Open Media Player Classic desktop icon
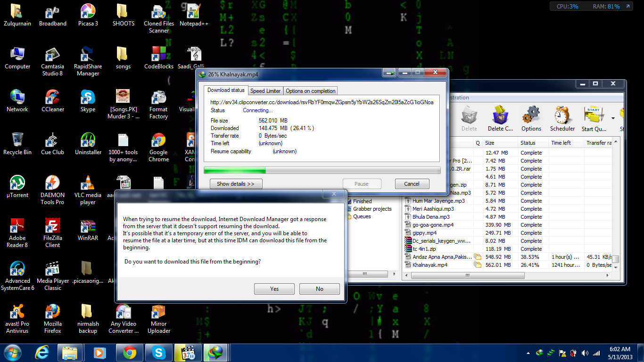Viewport: 644px width, 362px height. 52,276
